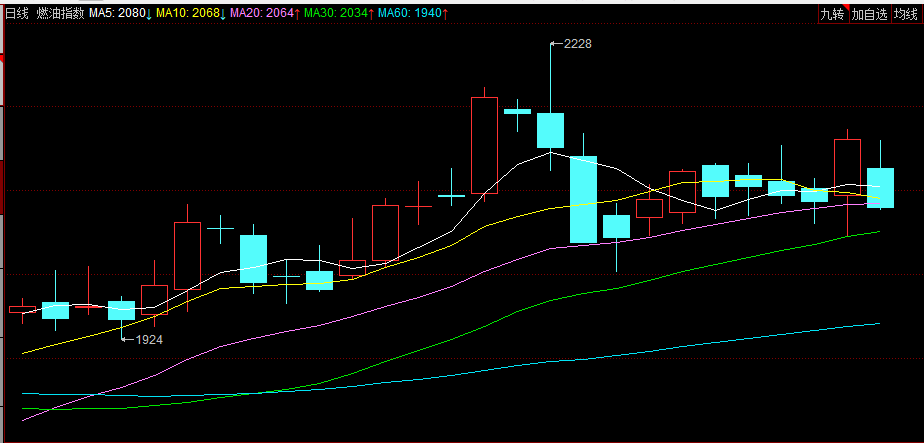This screenshot has width=924, height=443.
Task: Select the MA60: 1940 indicator label
Action: point(413,14)
